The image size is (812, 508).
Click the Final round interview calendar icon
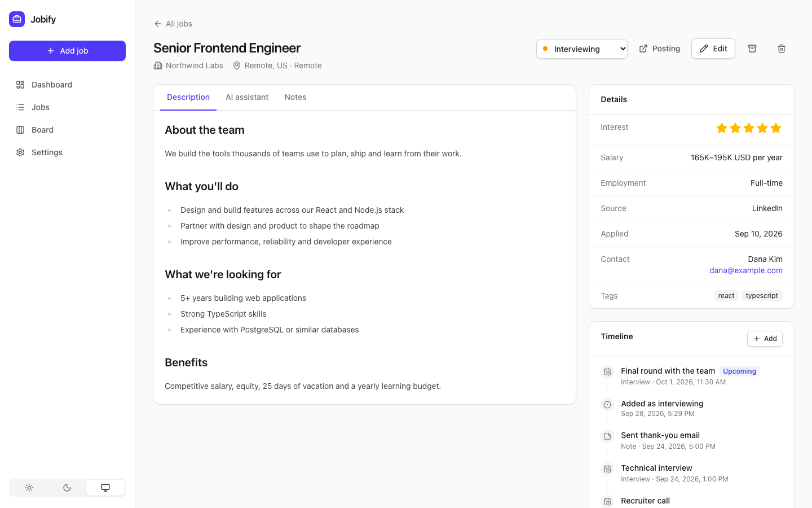click(x=607, y=372)
